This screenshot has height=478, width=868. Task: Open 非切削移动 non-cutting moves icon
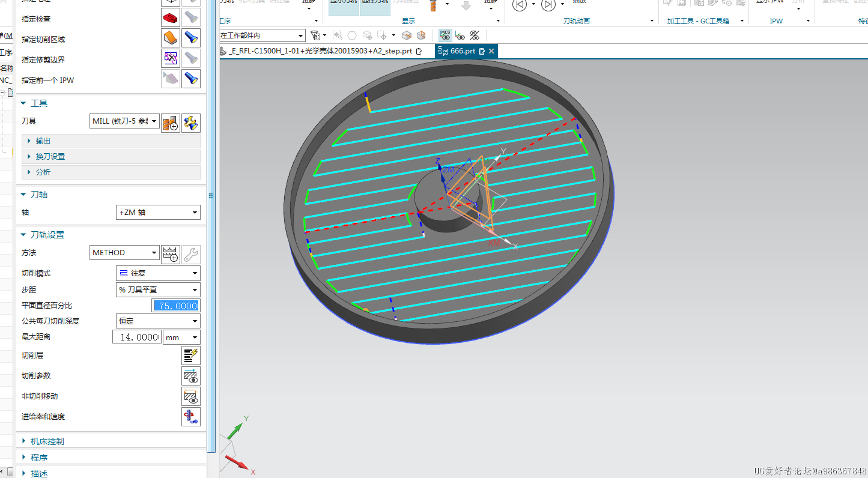pos(191,396)
